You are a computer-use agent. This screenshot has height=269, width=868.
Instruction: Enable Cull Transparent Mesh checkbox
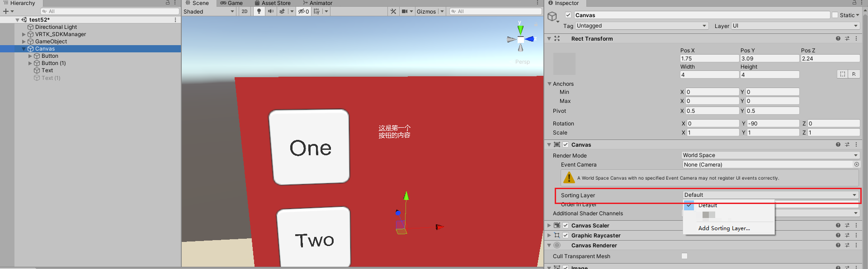pos(684,256)
